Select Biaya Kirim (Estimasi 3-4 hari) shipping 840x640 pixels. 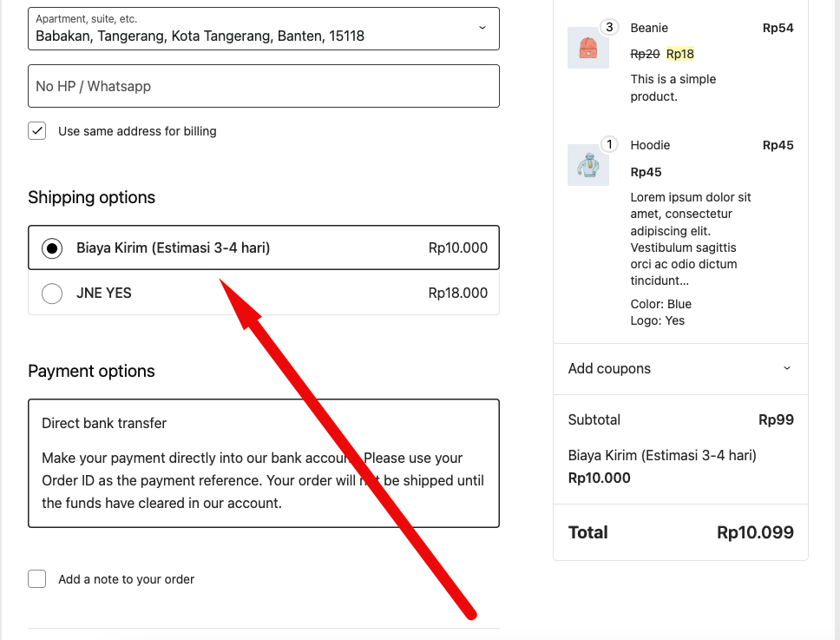(x=52, y=248)
